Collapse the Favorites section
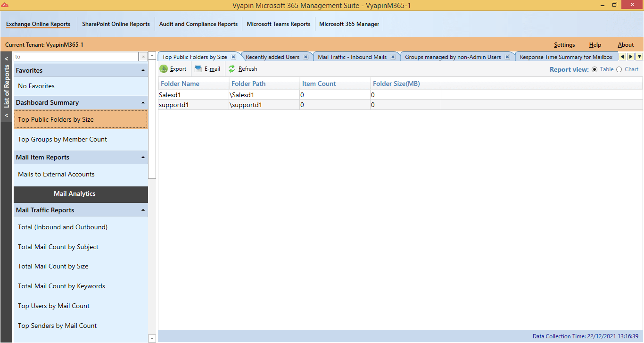Image resolution: width=644 pixels, height=343 pixels. pos(143,70)
